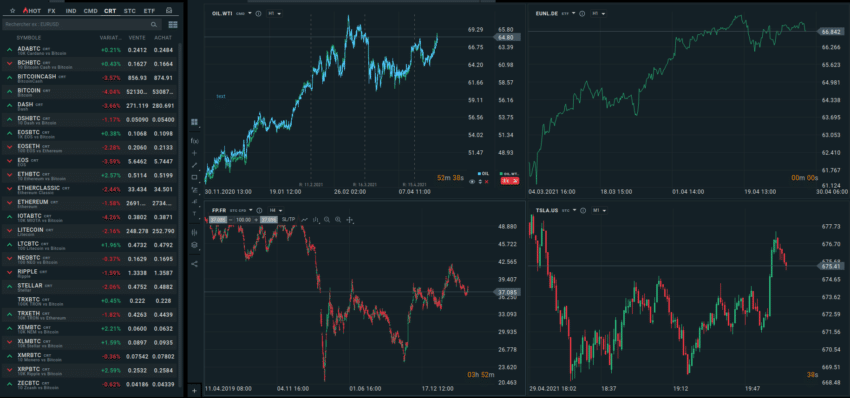This screenshot has width=850, height=398.
Task: Open the favorites star tab
Action: coord(12,10)
